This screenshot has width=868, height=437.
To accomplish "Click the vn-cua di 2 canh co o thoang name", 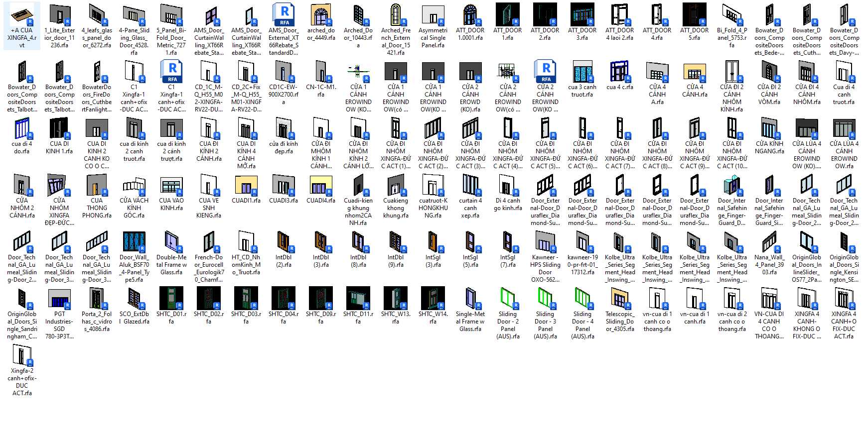I will click(x=732, y=322).
